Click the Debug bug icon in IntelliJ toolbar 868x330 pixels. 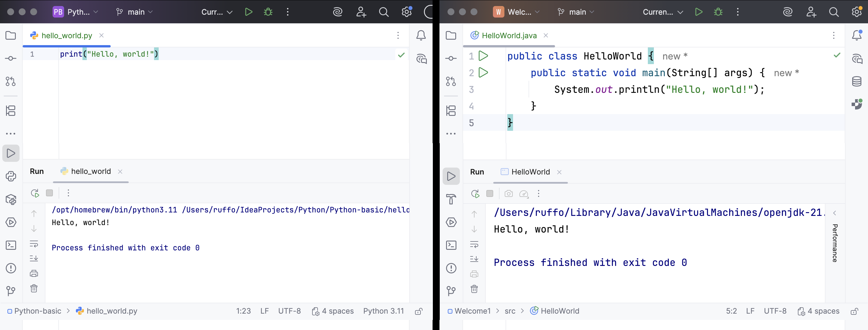coord(718,12)
